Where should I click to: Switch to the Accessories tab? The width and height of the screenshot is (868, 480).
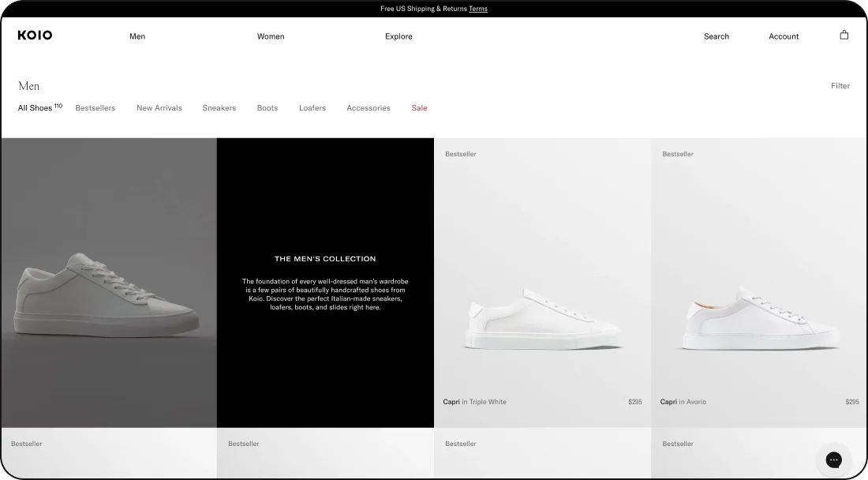pyautogui.click(x=369, y=108)
